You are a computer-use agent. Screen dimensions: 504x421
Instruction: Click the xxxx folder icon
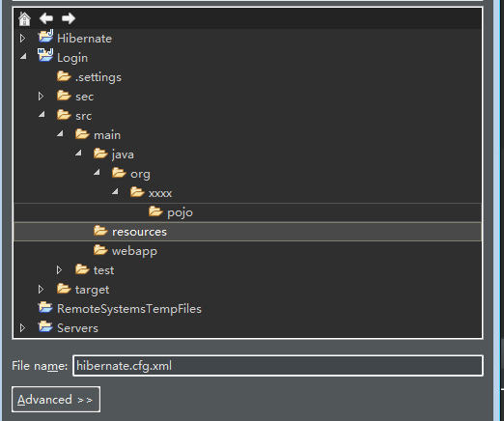[x=137, y=192]
